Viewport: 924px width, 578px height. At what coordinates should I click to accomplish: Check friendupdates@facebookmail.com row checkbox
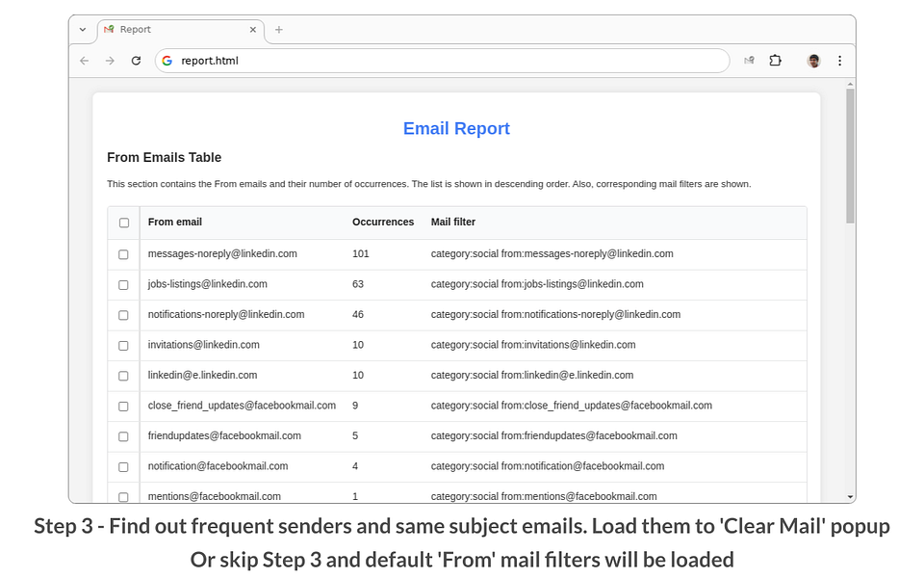click(123, 436)
